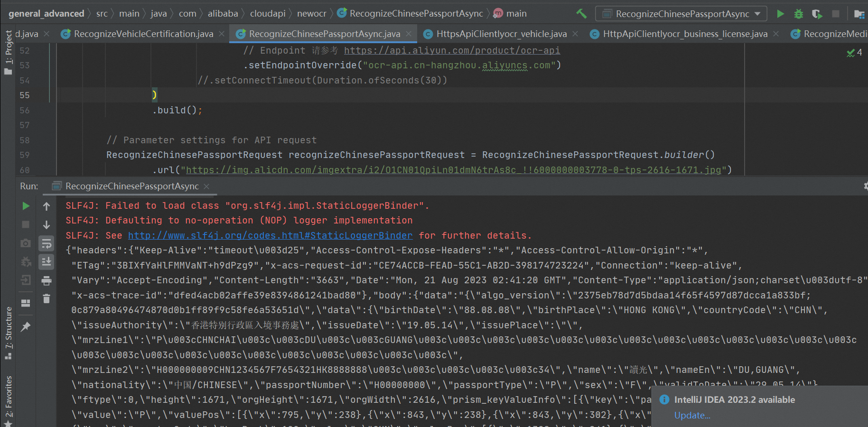868x427 pixels.
Task: Switch to RecognizeVehicleCertification.java tab
Action: pyautogui.click(x=143, y=34)
